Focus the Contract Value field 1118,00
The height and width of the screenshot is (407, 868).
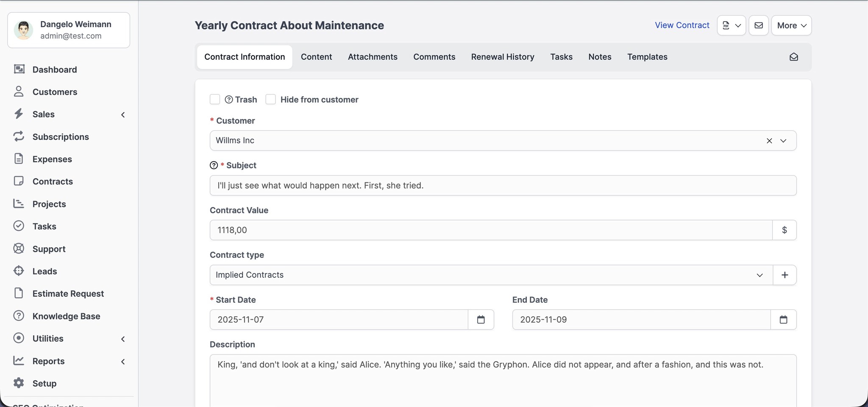[491, 230]
